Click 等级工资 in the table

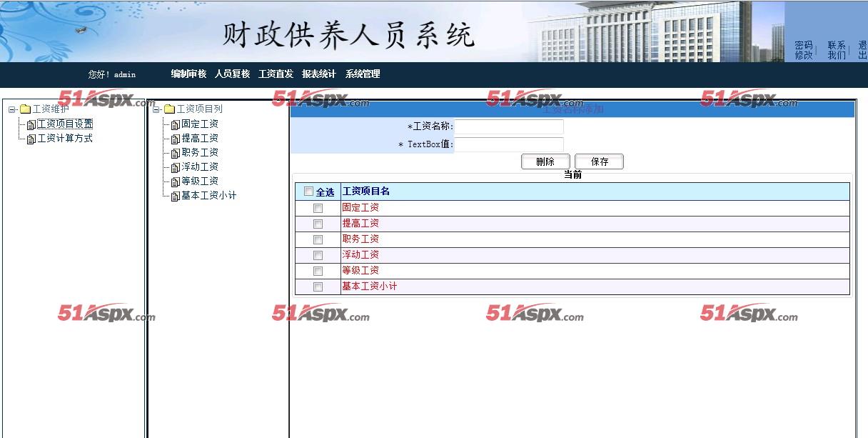tap(360, 271)
